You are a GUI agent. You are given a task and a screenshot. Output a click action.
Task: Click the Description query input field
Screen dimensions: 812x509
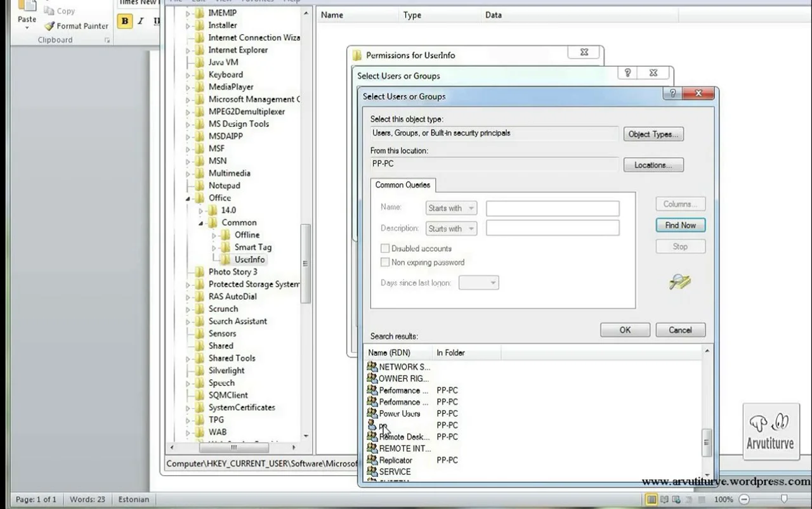click(553, 228)
